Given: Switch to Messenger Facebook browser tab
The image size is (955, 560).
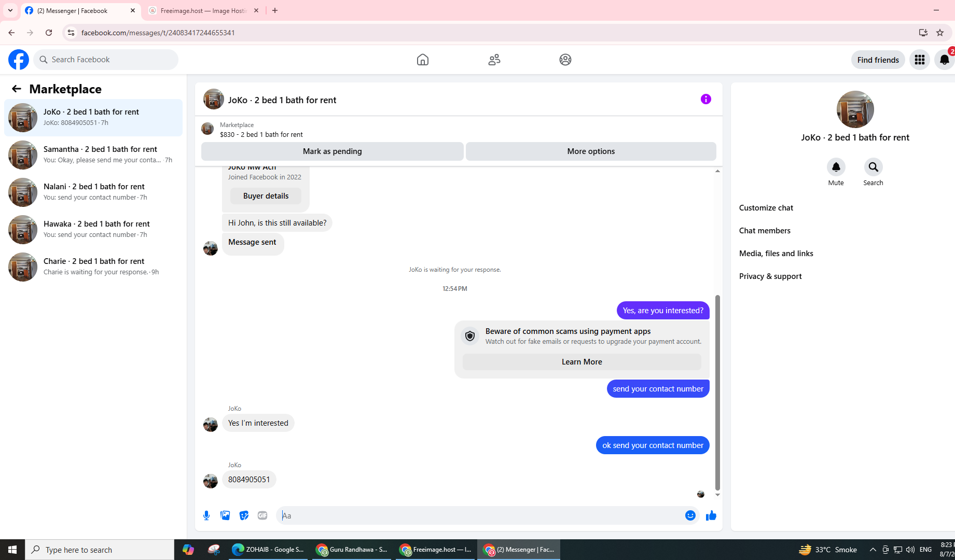Looking at the screenshot, I should (80, 10).
